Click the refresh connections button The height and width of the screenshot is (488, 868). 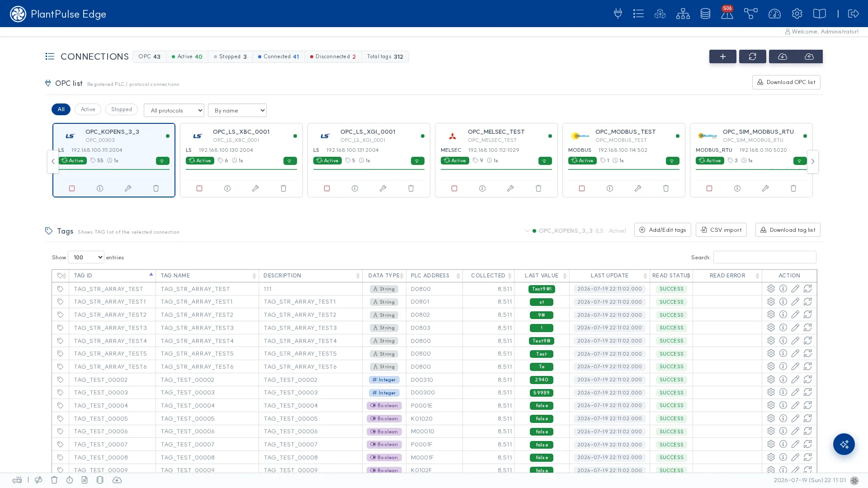(752, 56)
